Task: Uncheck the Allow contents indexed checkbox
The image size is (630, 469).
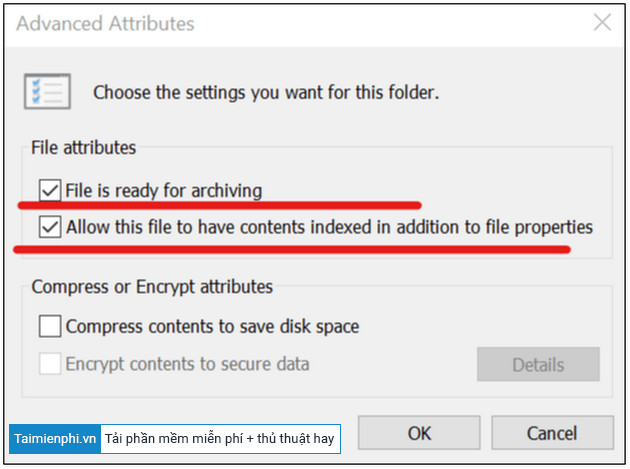Action: coord(50,227)
